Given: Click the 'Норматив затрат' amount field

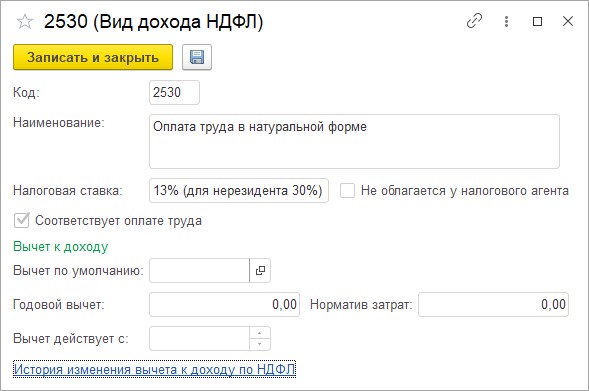Looking at the screenshot, I should coord(493,305).
